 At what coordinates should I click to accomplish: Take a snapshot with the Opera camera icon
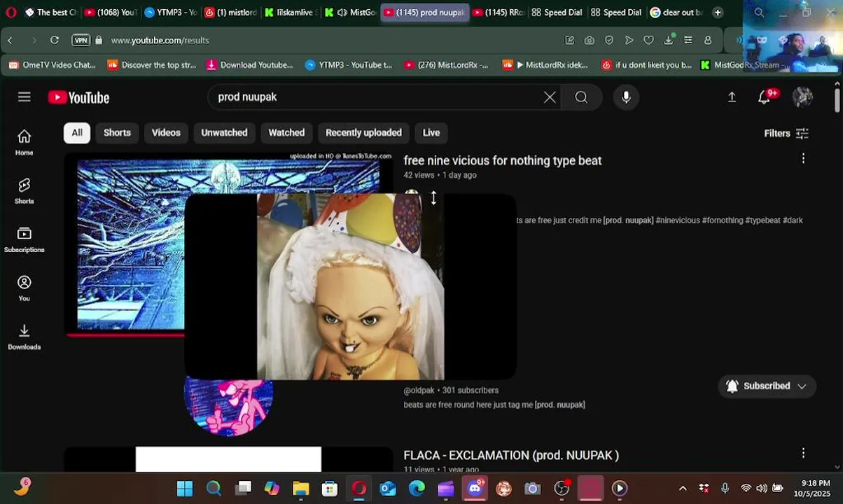pyautogui.click(x=590, y=40)
